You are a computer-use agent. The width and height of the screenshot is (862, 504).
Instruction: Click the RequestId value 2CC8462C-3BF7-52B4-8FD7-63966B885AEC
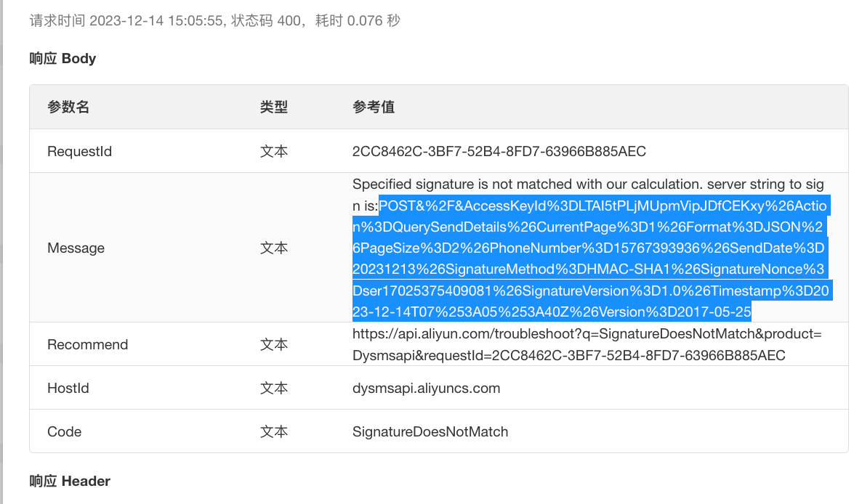(x=499, y=152)
